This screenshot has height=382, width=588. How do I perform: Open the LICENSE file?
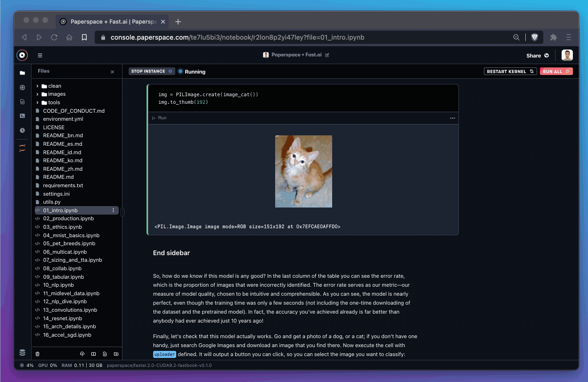point(54,127)
